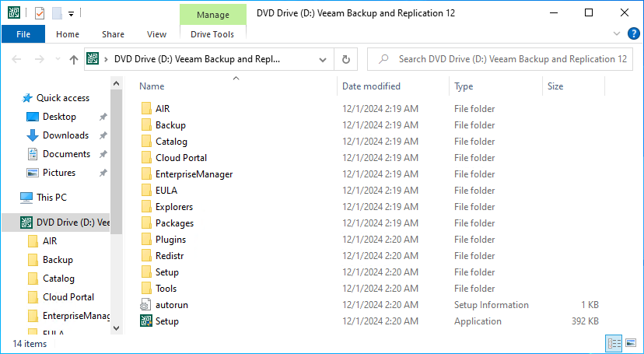Image resolution: width=644 pixels, height=354 pixels.
Task: Click the Search DVD Drive box
Action: (x=500, y=59)
